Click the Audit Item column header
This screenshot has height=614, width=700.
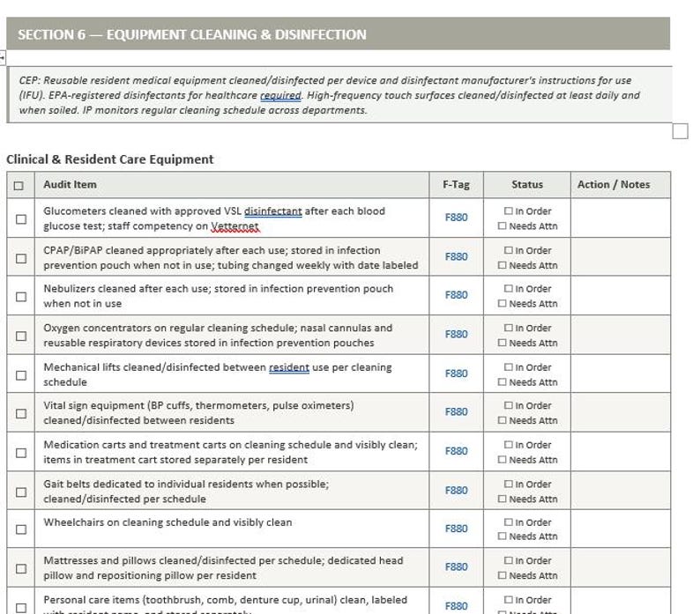pyautogui.click(x=70, y=185)
